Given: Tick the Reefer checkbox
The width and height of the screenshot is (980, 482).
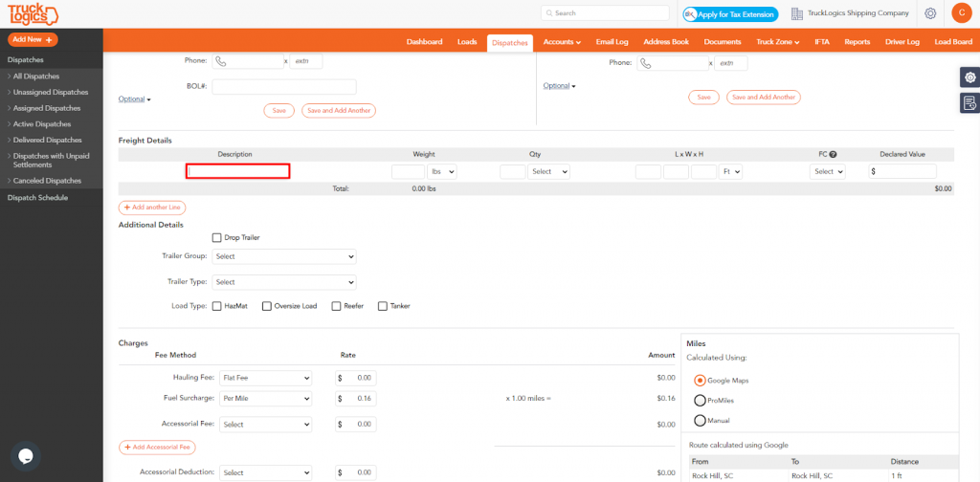Looking at the screenshot, I should [336, 306].
